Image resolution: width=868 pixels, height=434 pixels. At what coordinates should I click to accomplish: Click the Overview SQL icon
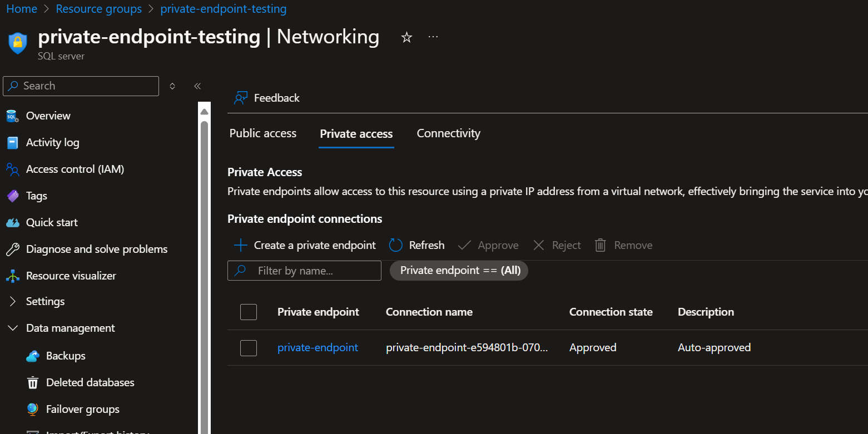pos(12,116)
